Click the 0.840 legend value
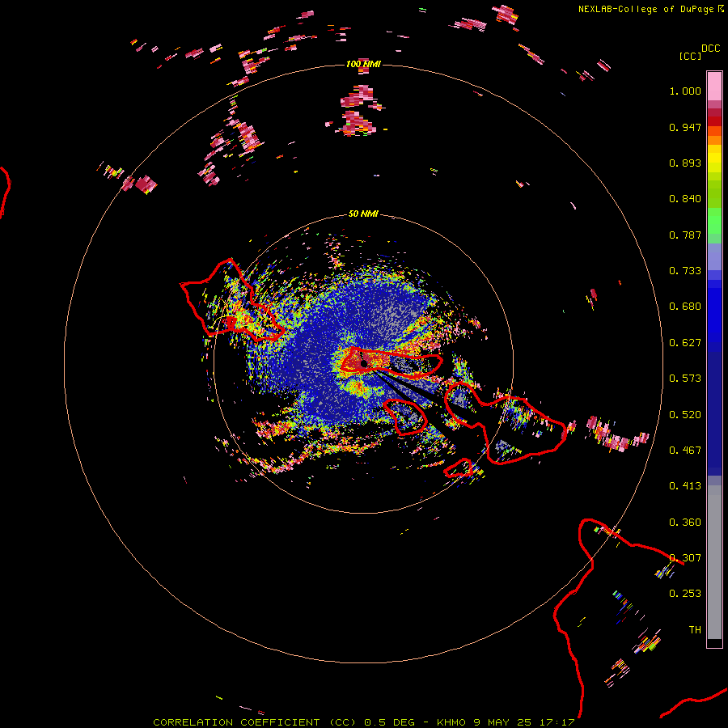 tap(685, 199)
